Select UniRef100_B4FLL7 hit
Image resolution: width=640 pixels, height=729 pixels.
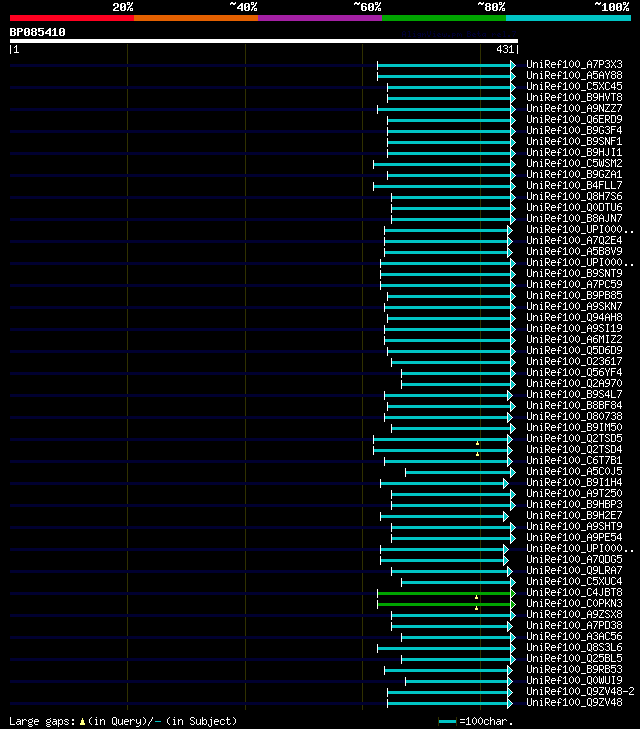coord(574,186)
